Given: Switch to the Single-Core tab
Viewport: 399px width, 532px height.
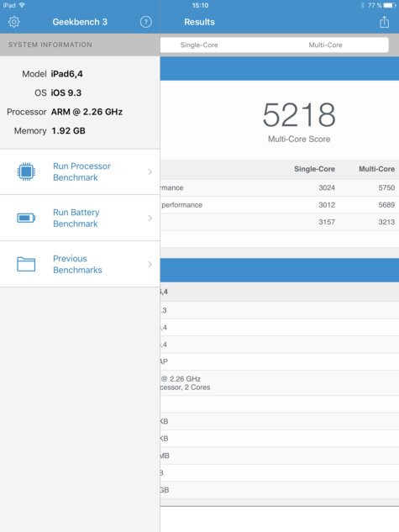Looking at the screenshot, I should point(199,45).
